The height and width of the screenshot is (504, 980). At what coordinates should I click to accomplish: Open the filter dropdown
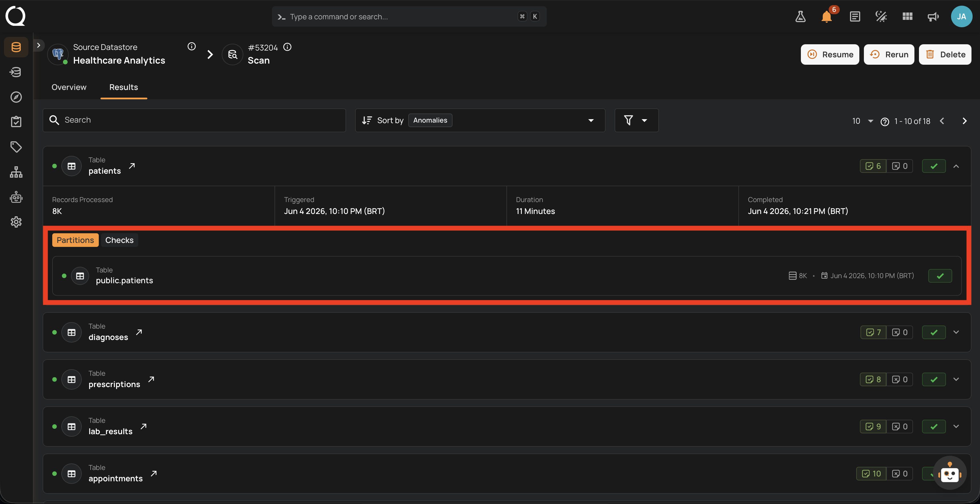click(x=636, y=120)
